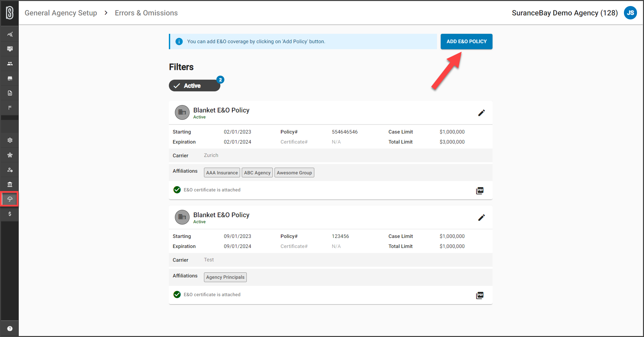Go to General Agency Setup breadcrumb

(61, 13)
